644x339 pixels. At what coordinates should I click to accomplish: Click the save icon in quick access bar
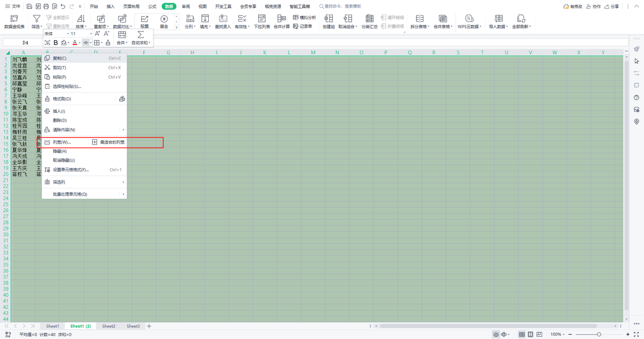[29, 6]
